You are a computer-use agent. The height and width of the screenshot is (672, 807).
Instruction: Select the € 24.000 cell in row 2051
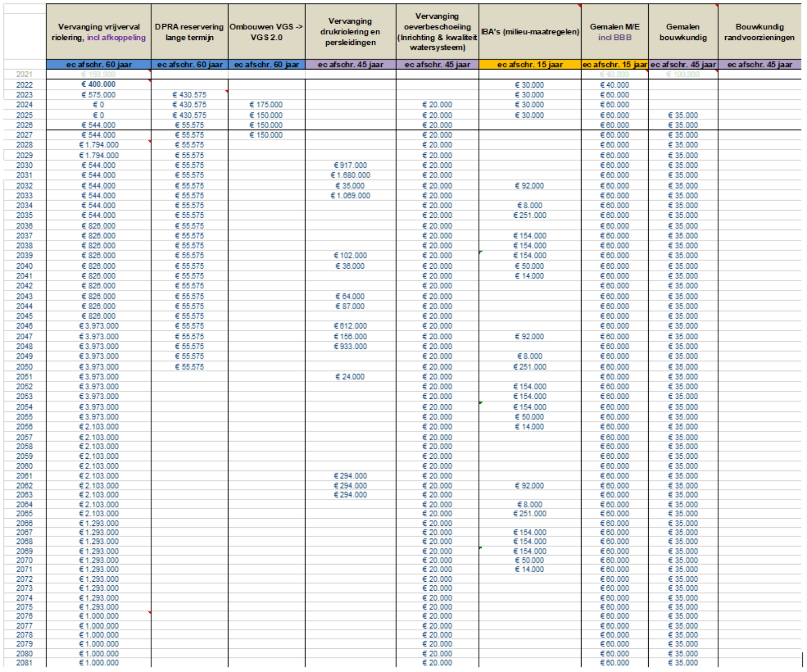click(350, 377)
